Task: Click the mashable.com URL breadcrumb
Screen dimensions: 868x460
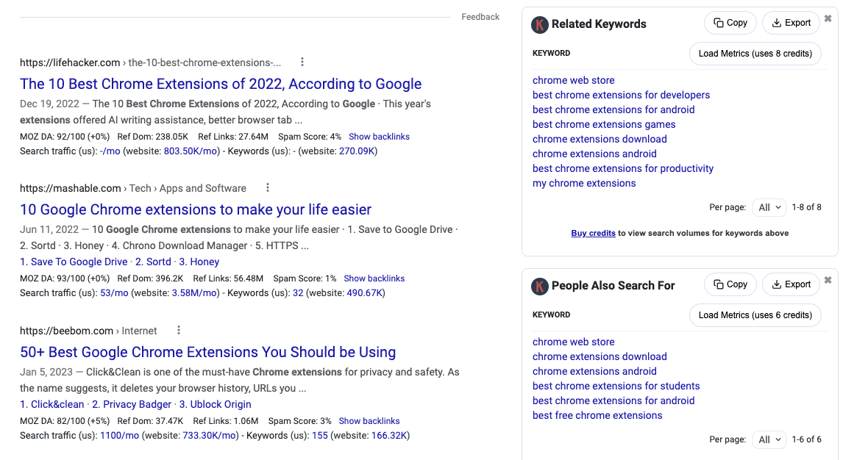Action: pos(133,189)
